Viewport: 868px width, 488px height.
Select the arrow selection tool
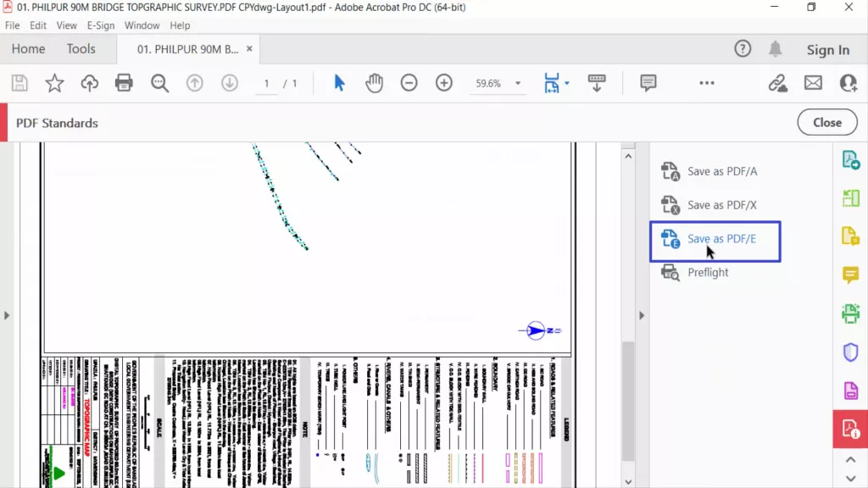[x=338, y=83]
